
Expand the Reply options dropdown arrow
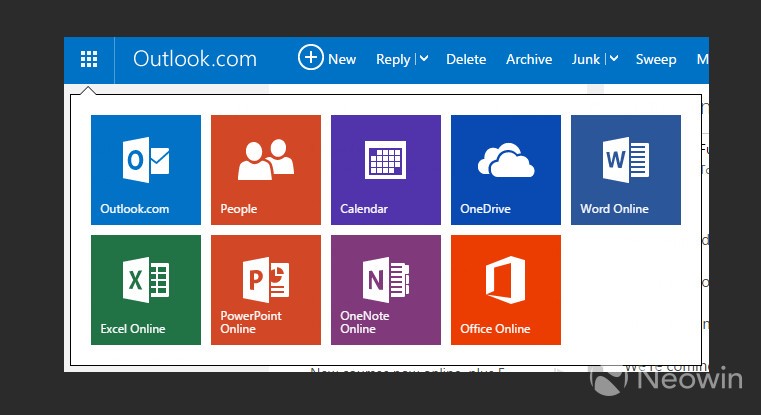pyautogui.click(x=424, y=59)
